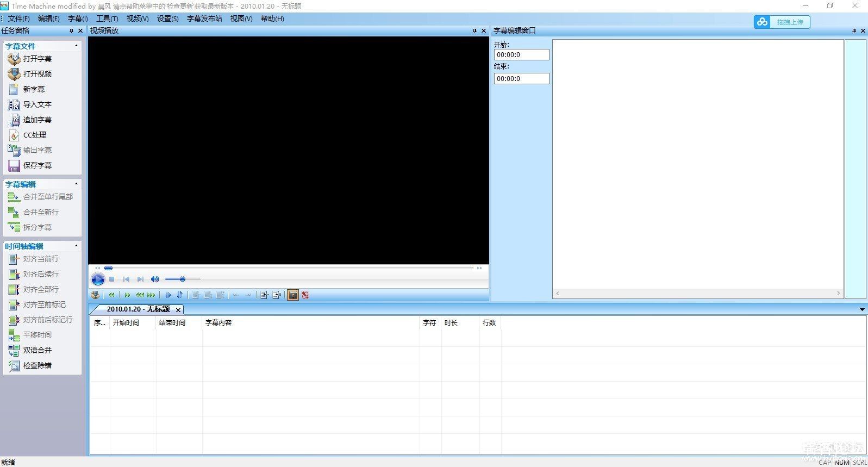Split subtitle using 拆分字幕
Screen dimensions: 868x467
coord(30,227)
